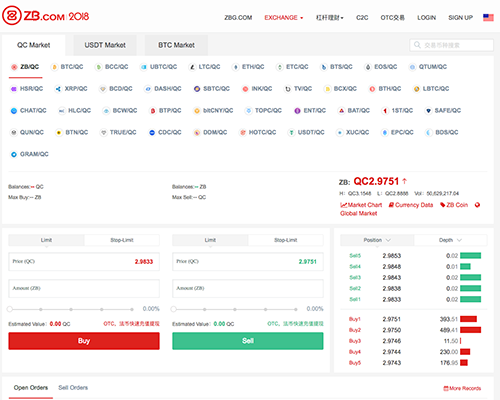Select Limit tab in the sell panel
500x400 pixels.
pos(210,240)
